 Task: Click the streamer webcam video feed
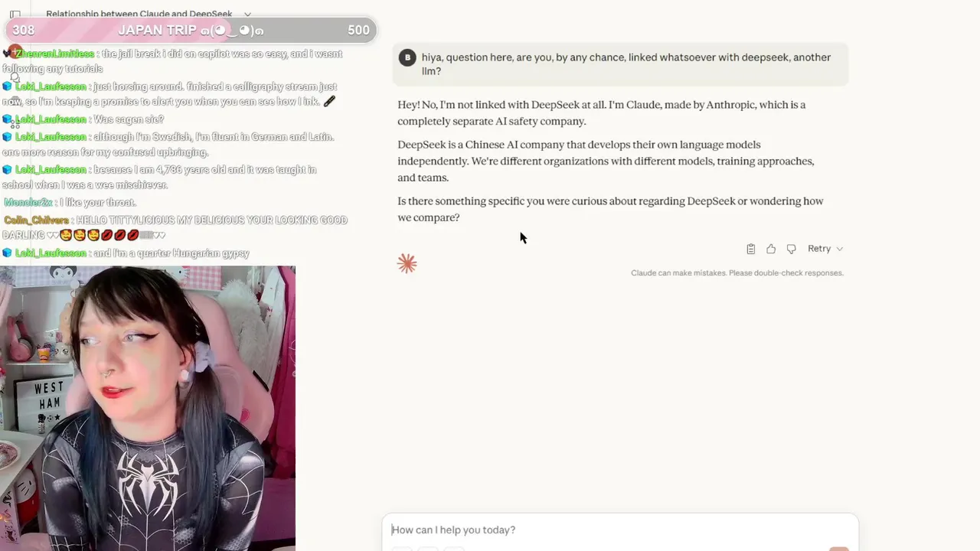pos(148,408)
